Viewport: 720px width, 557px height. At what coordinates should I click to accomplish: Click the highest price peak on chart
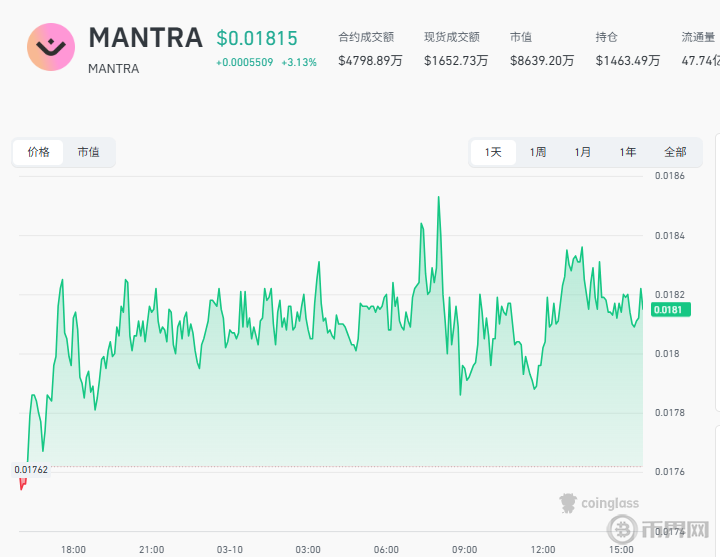(439, 197)
